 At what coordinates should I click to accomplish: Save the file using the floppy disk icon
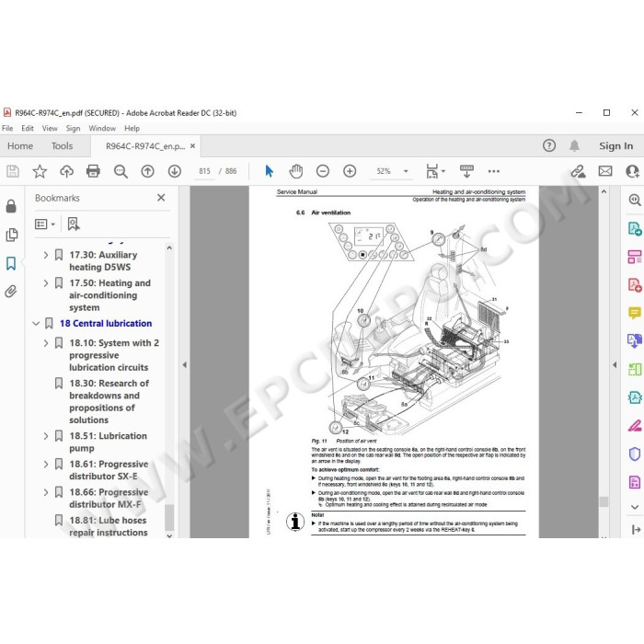[13, 171]
